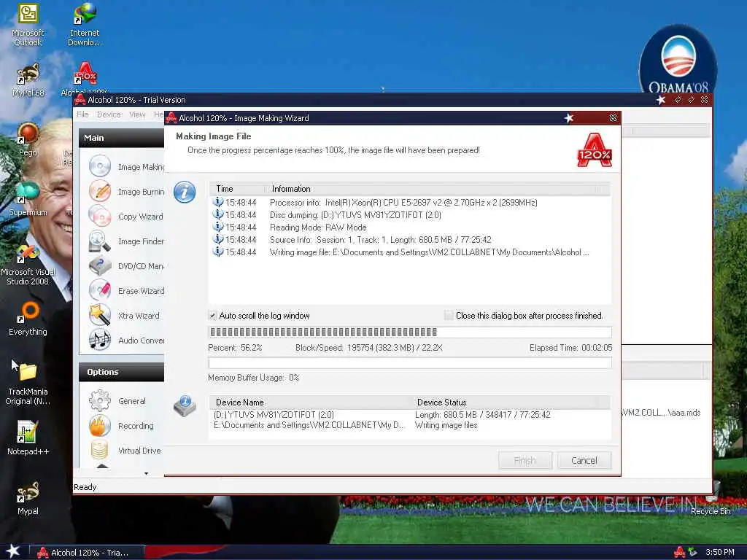Open General options gear icon
The width and height of the screenshot is (747, 560).
click(99, 401)
